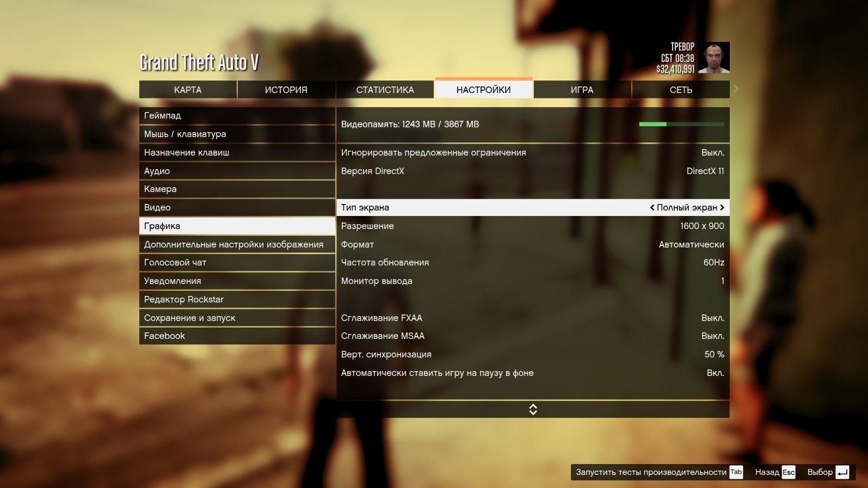Click the Tab key icon for performance tests
The width and height of the screenshot is (868, 488).
736,472
